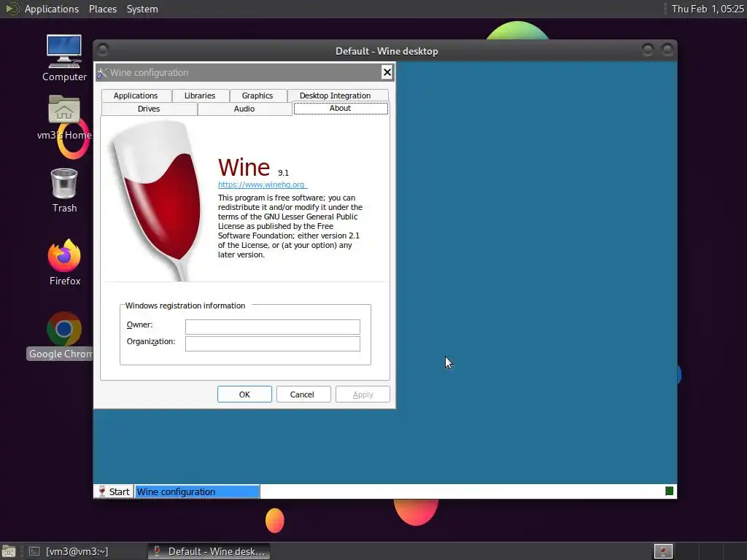Open the Applications menu in top panel
The height and width of the screenshot is (560, 747).
52,9
